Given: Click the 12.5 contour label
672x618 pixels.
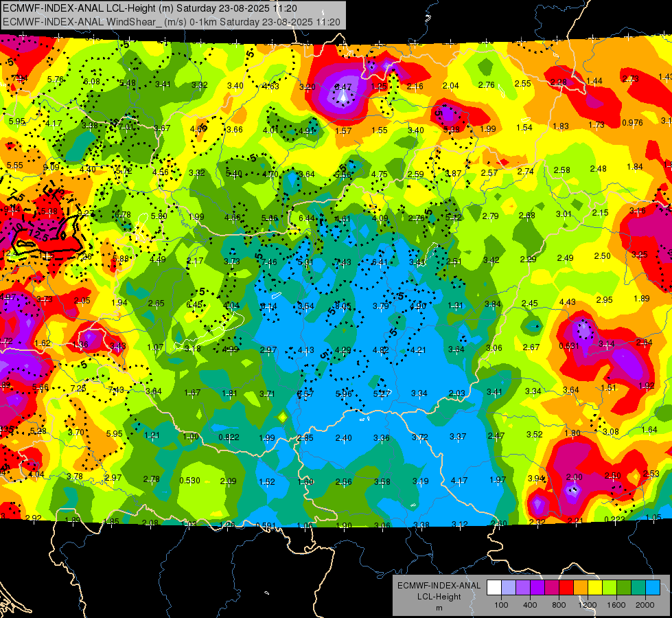Looking at the screenshot, I should point(40,235).
